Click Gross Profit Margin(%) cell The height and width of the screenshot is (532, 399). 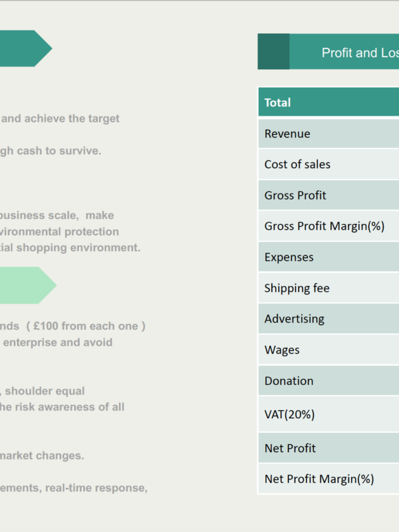(329, 226)
